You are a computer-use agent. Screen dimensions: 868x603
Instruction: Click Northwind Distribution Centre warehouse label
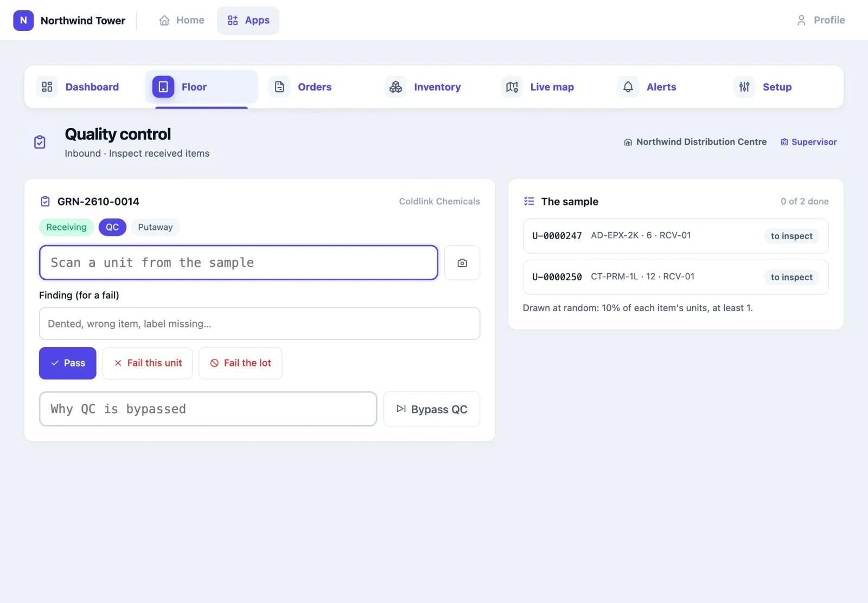pos(695,142)
